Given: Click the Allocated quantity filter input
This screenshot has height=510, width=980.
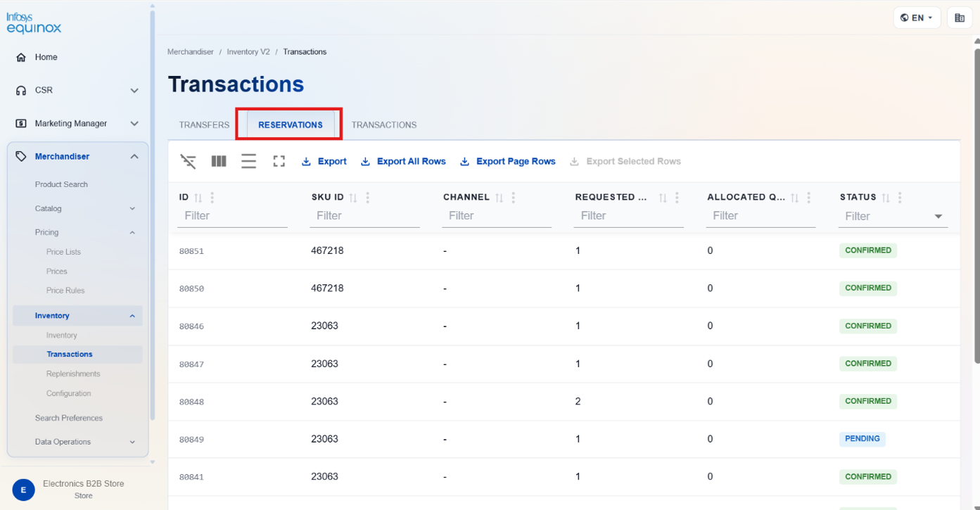Looking at the screenshot, I should click(x=761, y=217).
